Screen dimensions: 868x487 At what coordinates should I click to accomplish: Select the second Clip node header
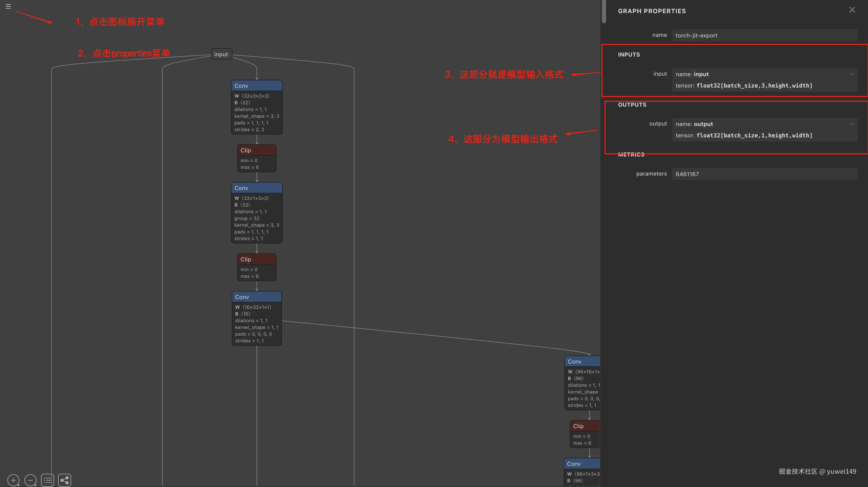click(x=257, y=259)
